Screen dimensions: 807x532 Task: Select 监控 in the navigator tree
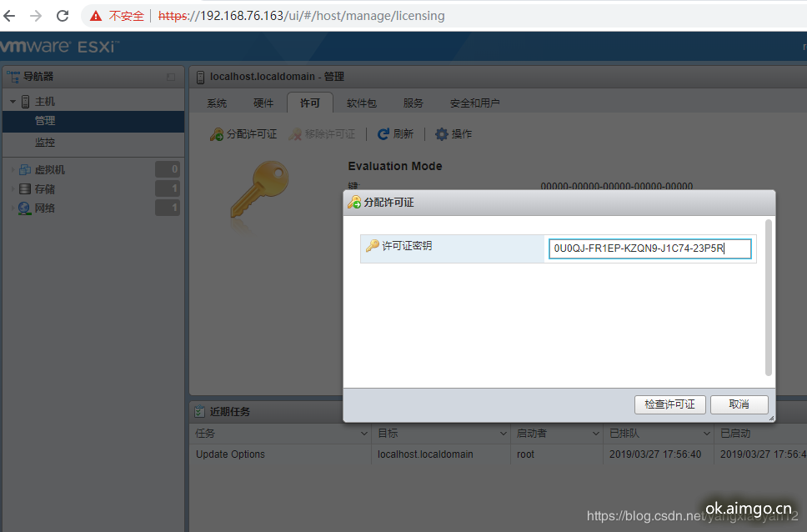click(x=45, y=143)
